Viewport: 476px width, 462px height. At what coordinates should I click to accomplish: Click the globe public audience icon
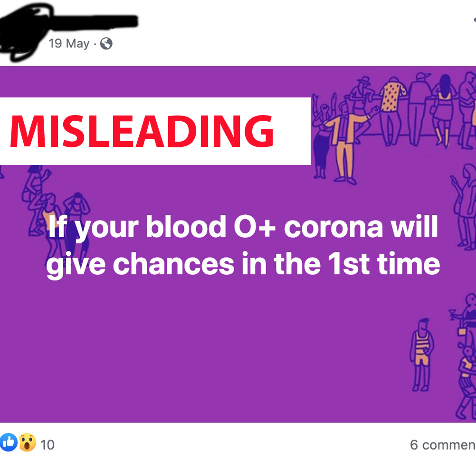coord(106,44)
